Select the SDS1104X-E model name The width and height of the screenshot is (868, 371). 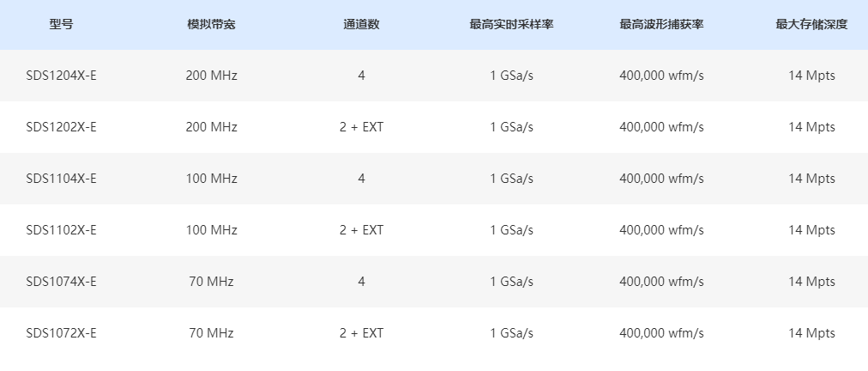click(61, 179)
